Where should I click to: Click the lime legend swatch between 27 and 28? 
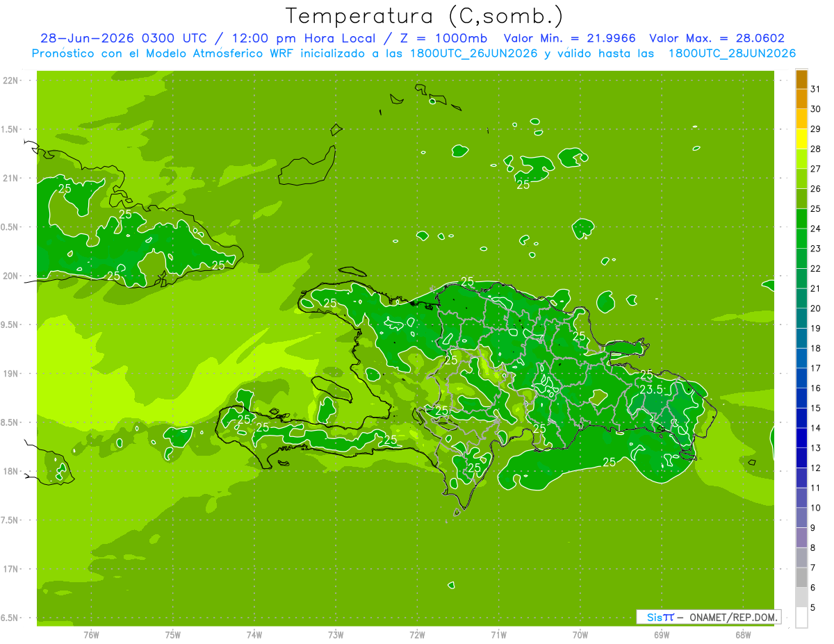pos(801,159)
